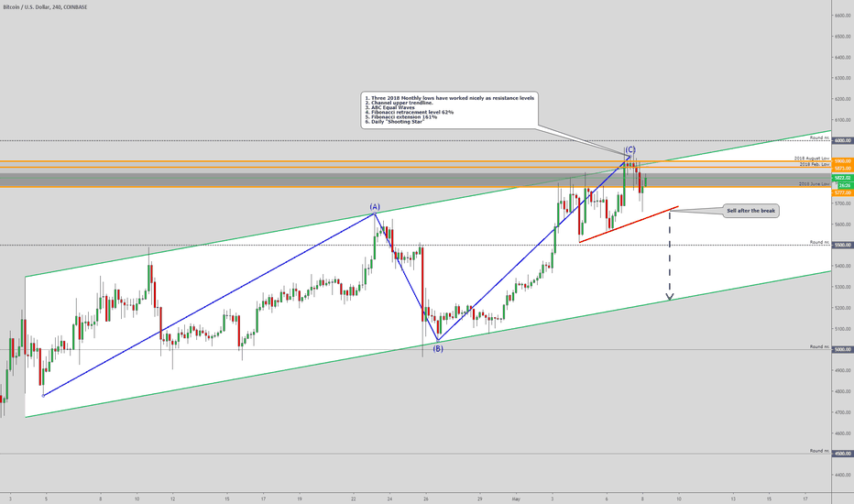Click 6200.00 on the price axis
Image resolution: width=854 pixels, height=504 pixels.
click(843, 99)
